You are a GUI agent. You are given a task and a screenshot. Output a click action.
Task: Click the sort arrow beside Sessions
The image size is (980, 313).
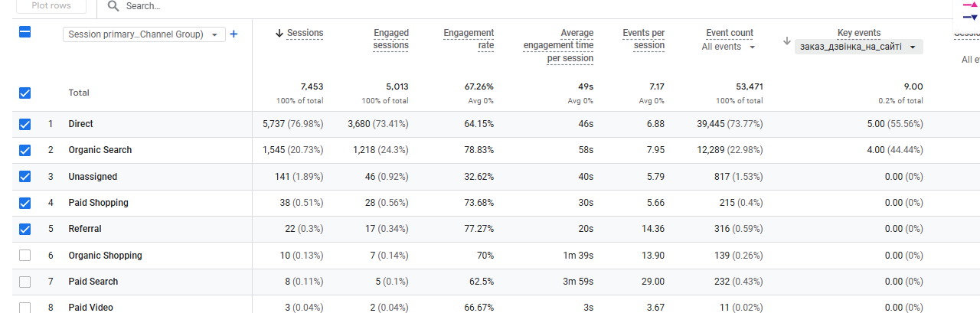click(x=279, y=33)
